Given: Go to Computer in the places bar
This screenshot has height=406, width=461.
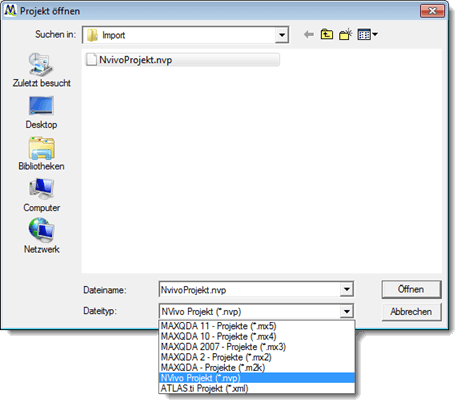Looking at the screenshot, I should click(x=41, y=195).
